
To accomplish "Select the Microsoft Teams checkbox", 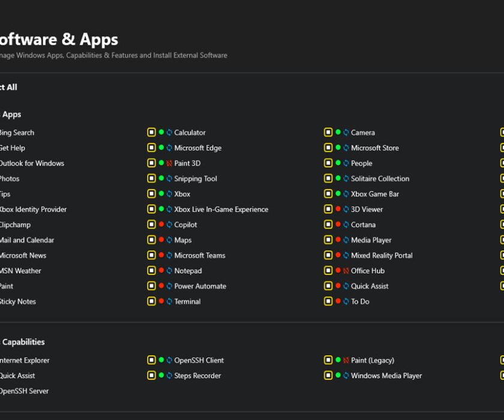I will click(x=151, y=256).
